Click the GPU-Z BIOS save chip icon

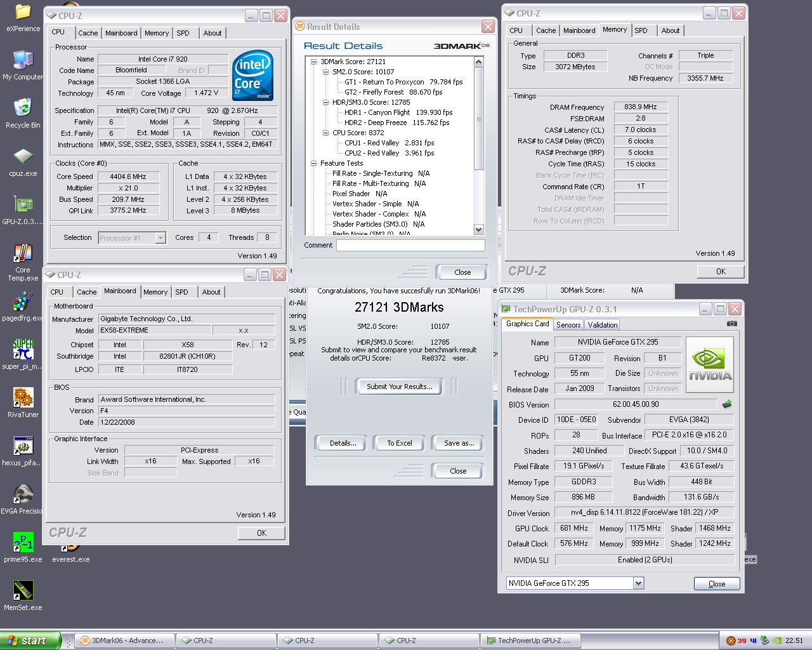click(x=727, y=404)
